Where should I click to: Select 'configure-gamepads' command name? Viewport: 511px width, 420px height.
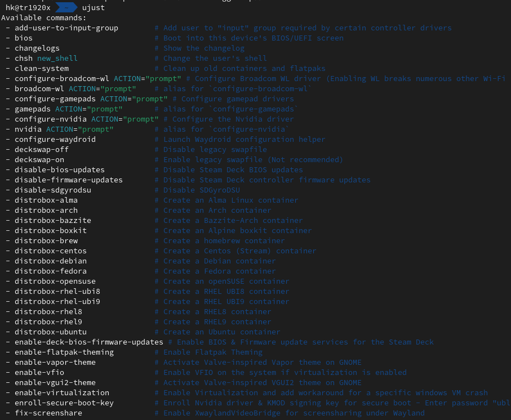pos(55,99)
